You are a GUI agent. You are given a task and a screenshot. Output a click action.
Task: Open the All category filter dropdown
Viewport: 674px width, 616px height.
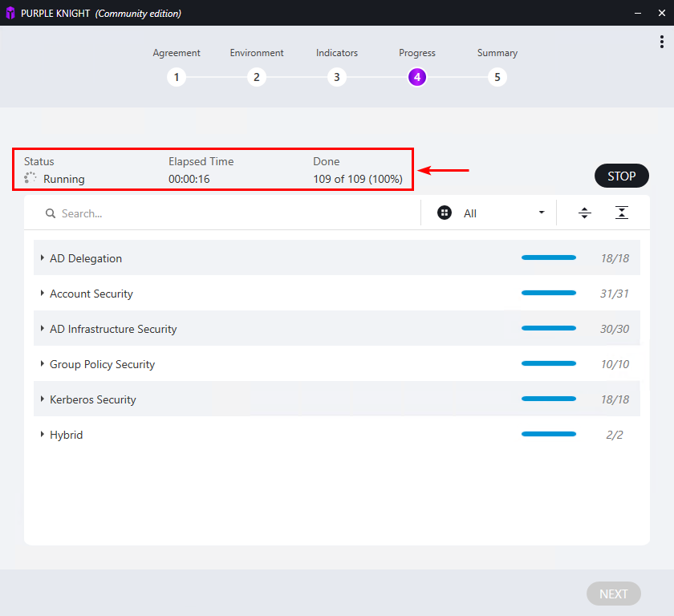tap(542, 213)
